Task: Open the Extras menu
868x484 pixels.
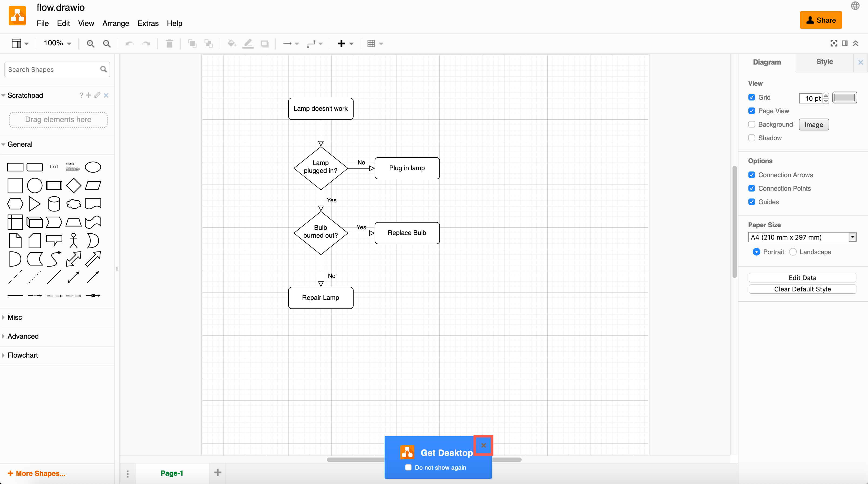Action: tap(148, 23)
